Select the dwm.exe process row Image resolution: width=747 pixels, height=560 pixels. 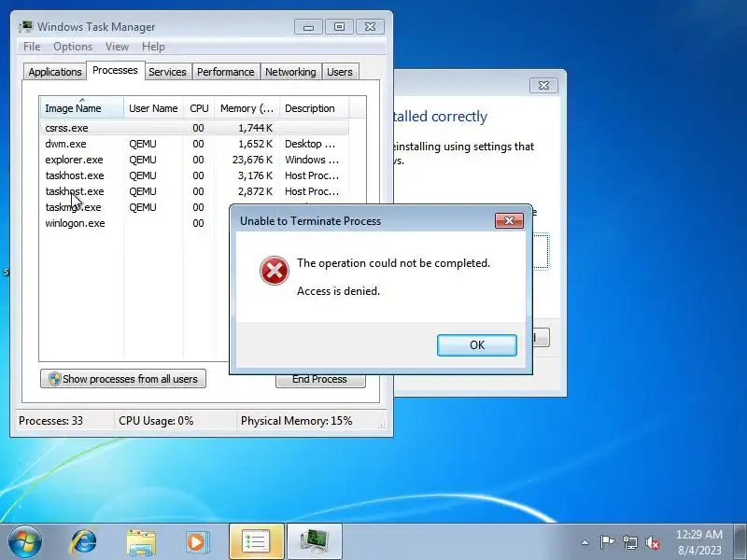pos(194,144)
